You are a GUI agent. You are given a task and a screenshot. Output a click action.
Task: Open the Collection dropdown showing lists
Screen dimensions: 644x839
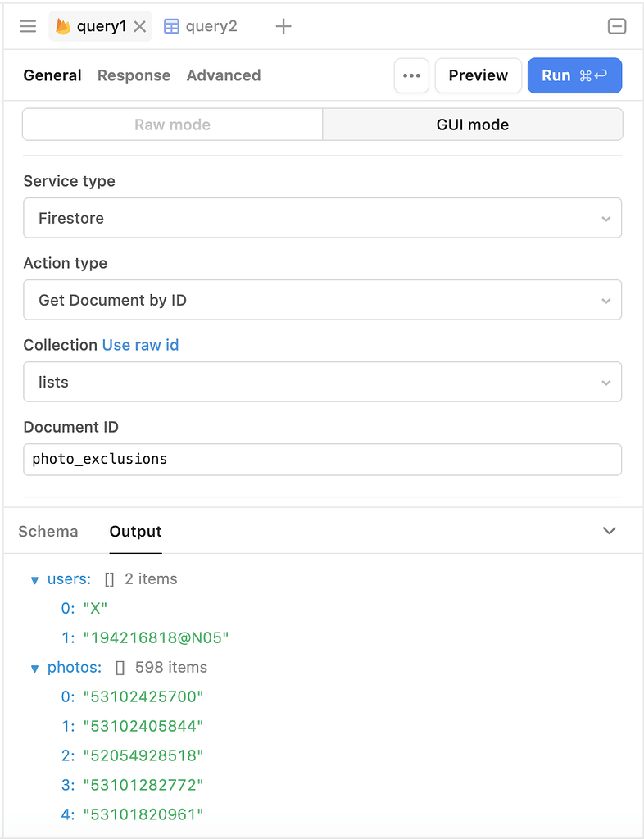322,382
